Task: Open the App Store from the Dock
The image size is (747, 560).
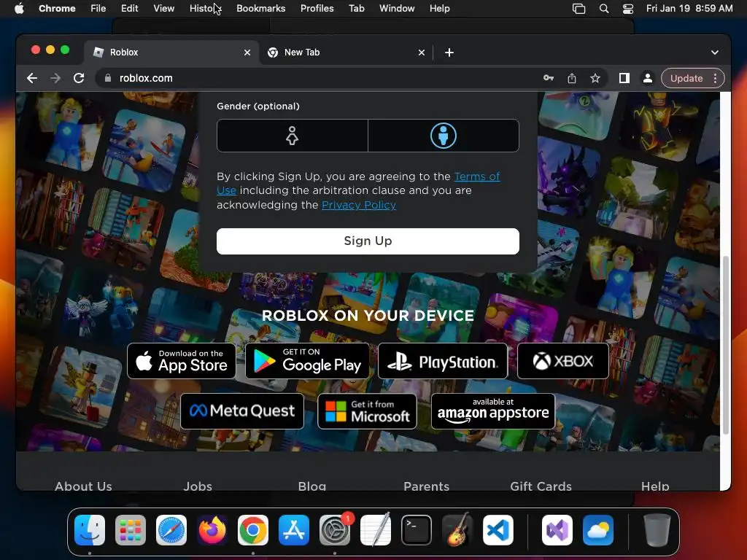Action: pos(294,530)
